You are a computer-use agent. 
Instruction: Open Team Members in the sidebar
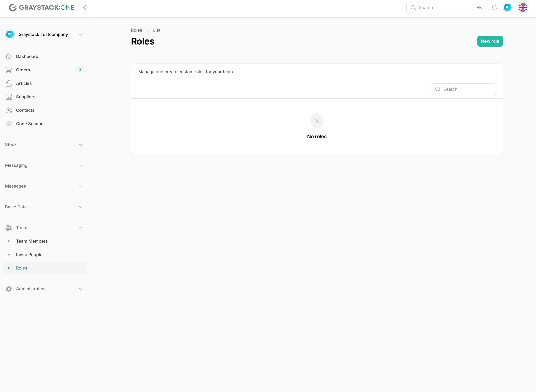point(32,241)
